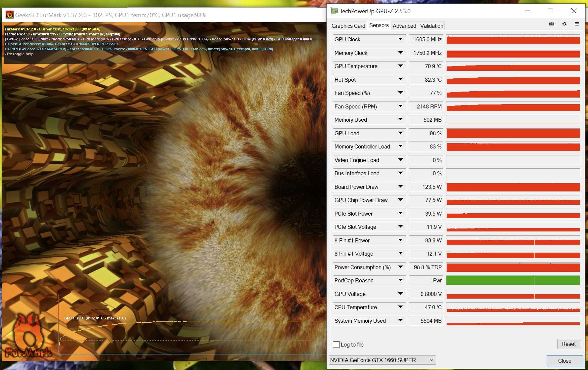Screen dimensions: 588x370
Task: Click the Memory Controller Load value 83 %
Action: click(427, 146)
